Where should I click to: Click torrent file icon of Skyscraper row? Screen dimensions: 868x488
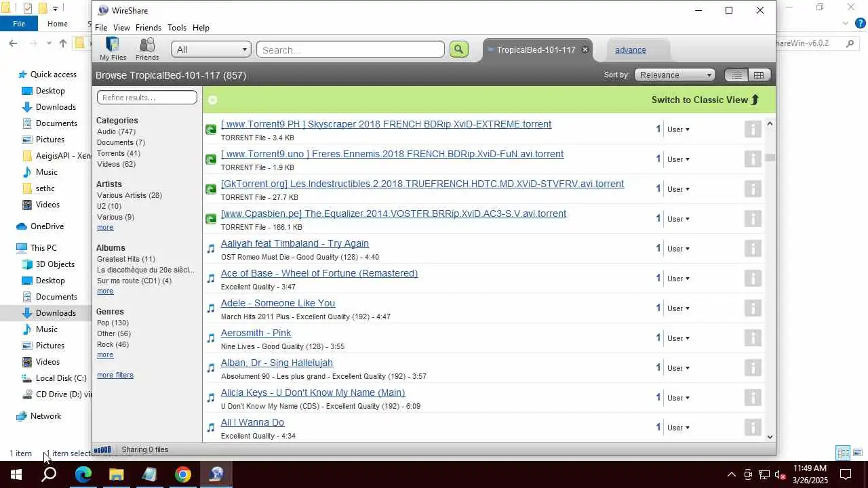(211, 129)
